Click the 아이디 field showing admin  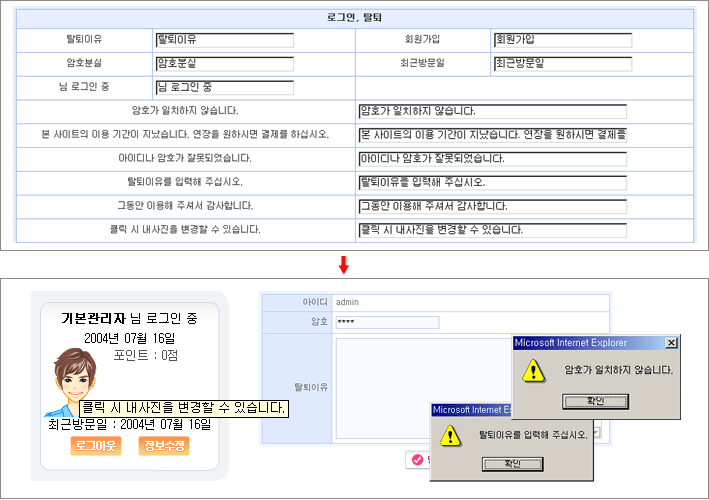pos(470,302)
